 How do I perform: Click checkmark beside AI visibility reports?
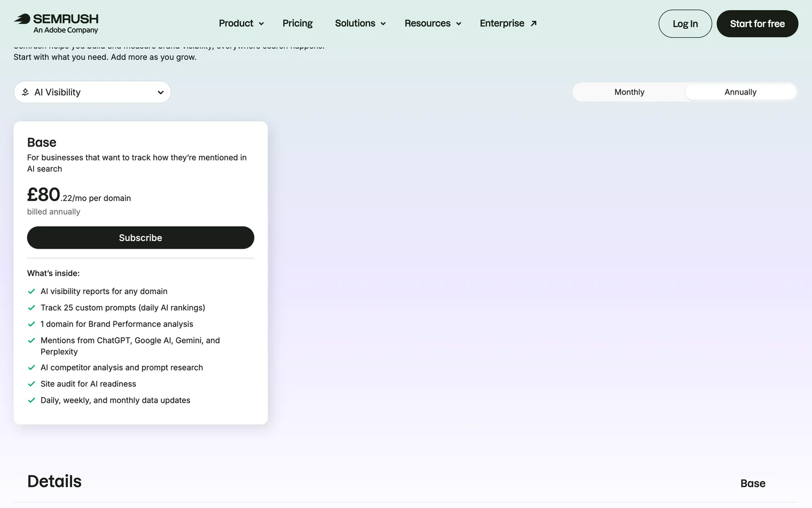pyautogui.click(x=32, y=291)
